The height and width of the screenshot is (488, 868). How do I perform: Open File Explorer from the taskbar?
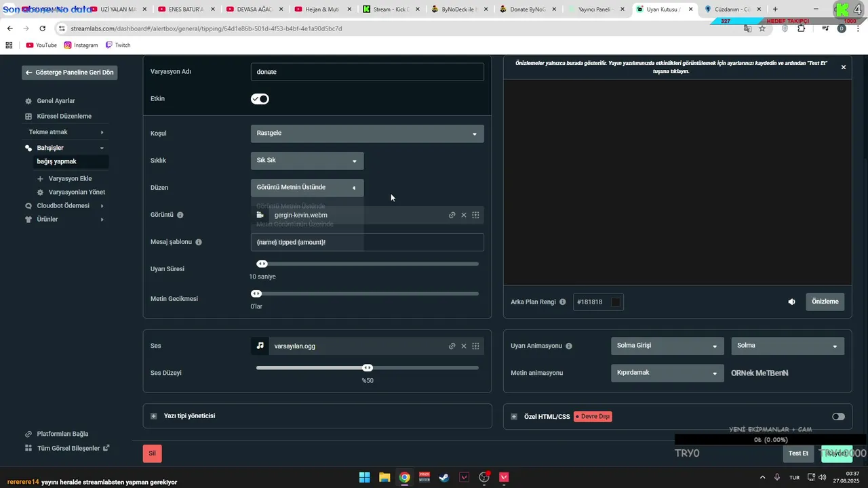[x=384, y=477]
